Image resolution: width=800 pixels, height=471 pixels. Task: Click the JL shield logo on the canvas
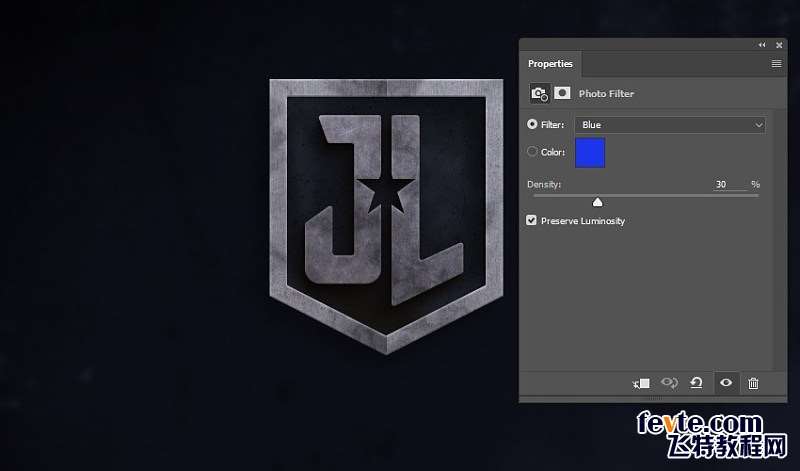[x=386, y=216]
